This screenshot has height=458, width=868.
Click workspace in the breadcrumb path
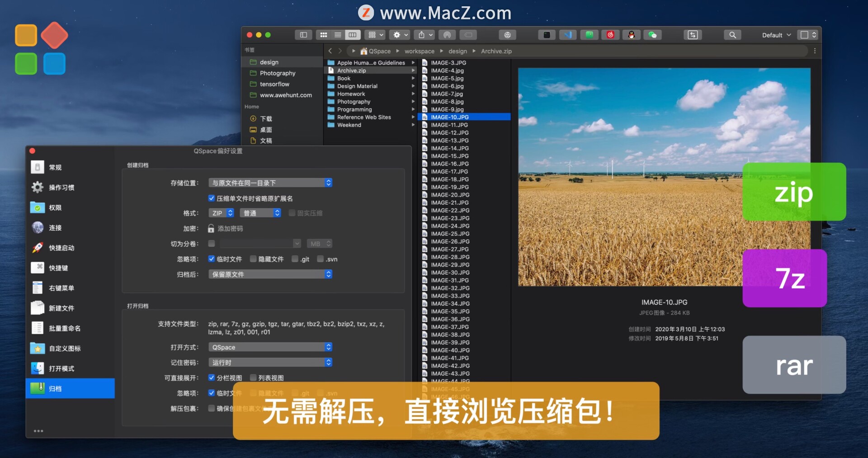coord(419,51)
